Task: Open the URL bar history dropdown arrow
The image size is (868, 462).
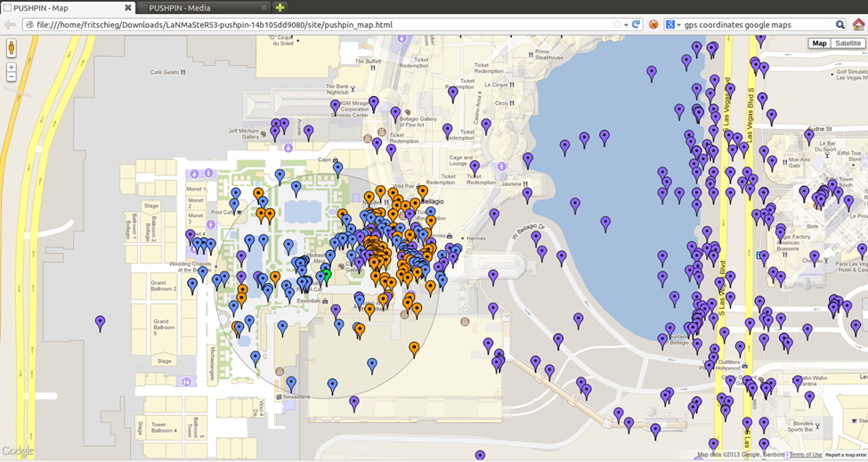Action: 626,25
